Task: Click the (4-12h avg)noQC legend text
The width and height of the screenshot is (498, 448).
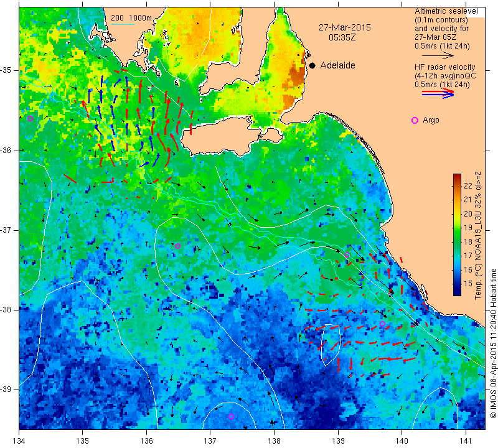Action: tap(445, 76)
